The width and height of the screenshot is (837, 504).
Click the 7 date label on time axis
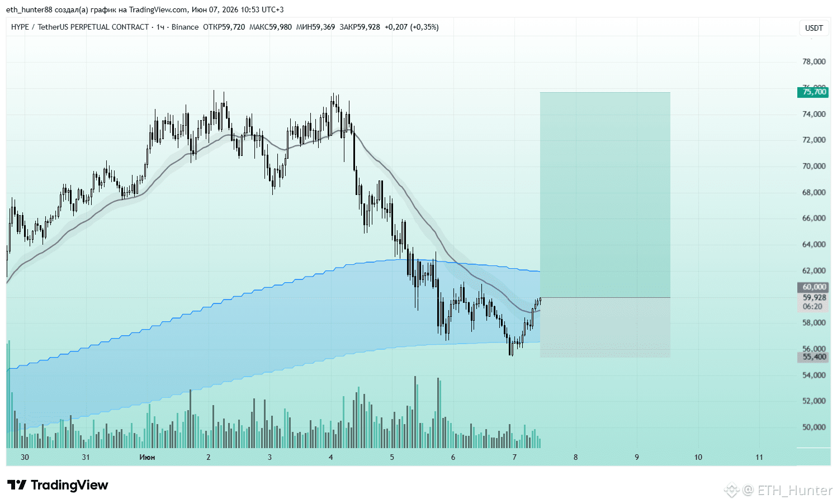(x=514, y=457)
